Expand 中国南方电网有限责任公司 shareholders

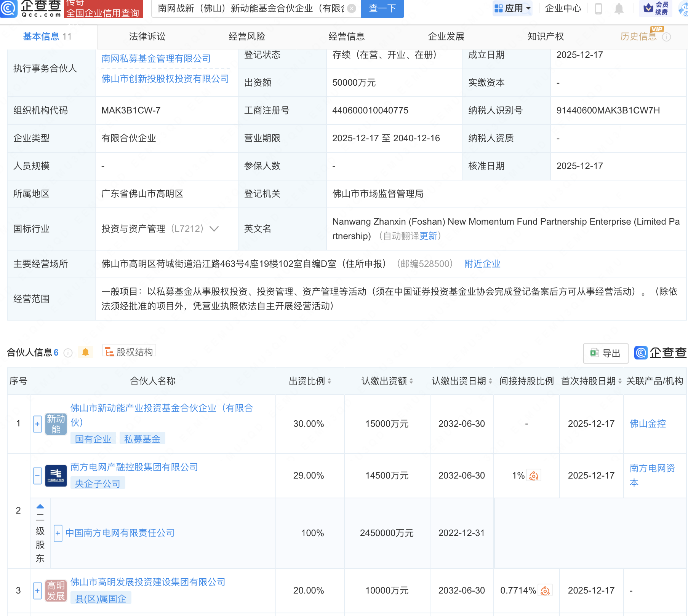[58, 533]
